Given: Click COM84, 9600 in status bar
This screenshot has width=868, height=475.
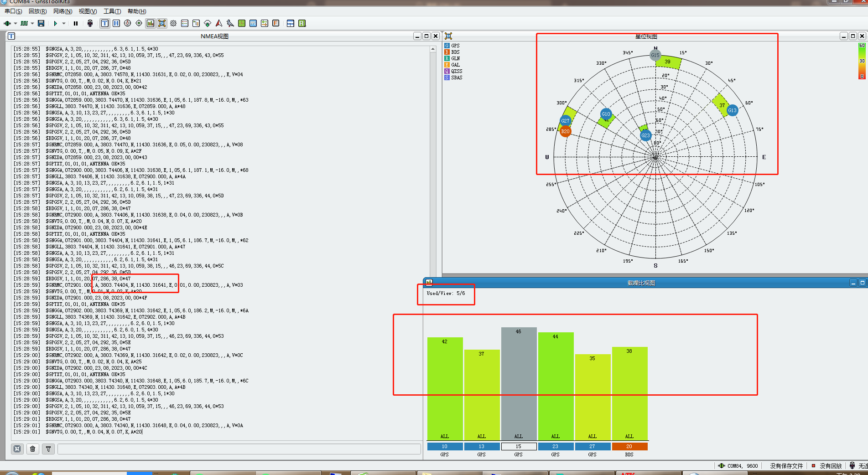Looking at the screenshot, I should [738, 466].
